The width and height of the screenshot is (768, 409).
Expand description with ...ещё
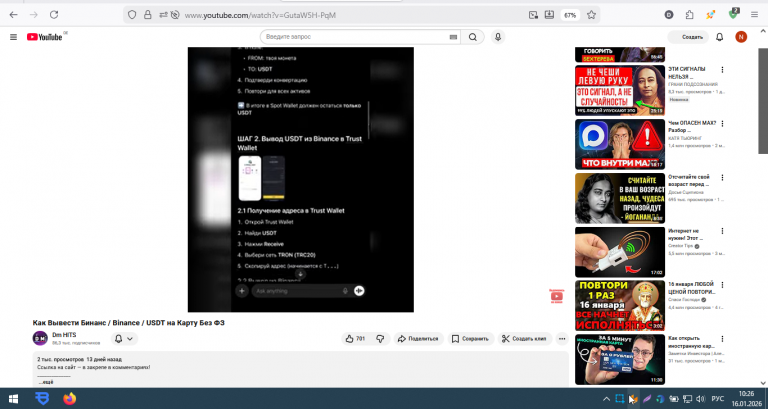point(46,382)
